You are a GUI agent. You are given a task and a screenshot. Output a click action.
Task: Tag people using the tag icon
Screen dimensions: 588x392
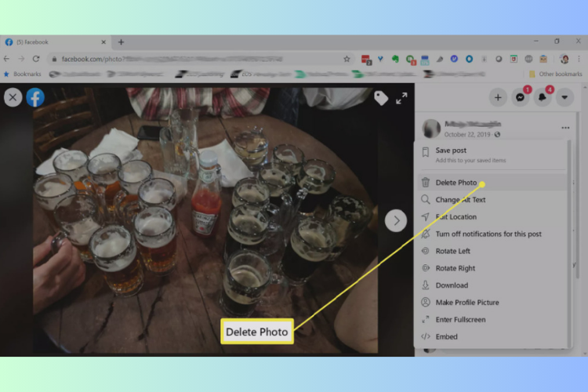pyautogui.click(x=381, y=98)
